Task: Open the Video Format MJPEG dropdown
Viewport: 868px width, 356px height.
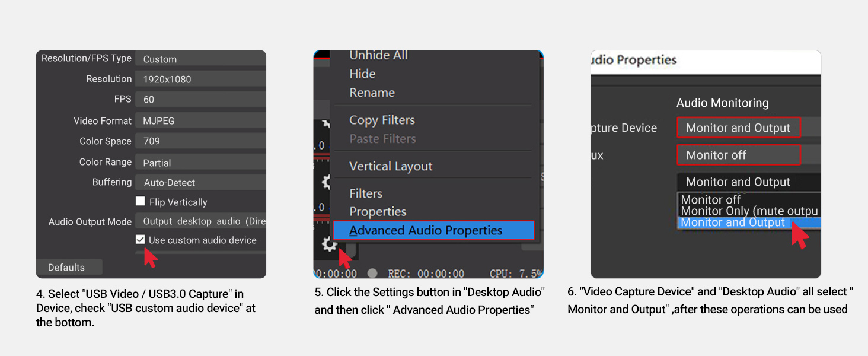Action: click(x=200, y=120)
